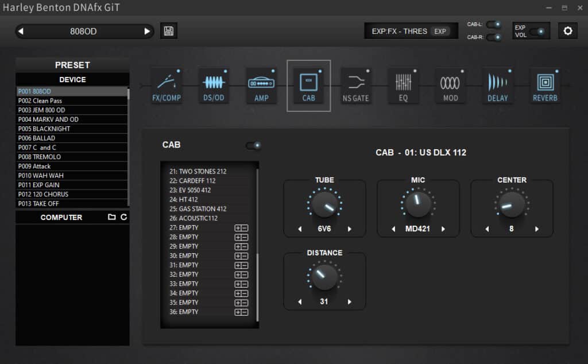
Task: Toggle the EXP VOL switch
Action: tap(537, 32)
